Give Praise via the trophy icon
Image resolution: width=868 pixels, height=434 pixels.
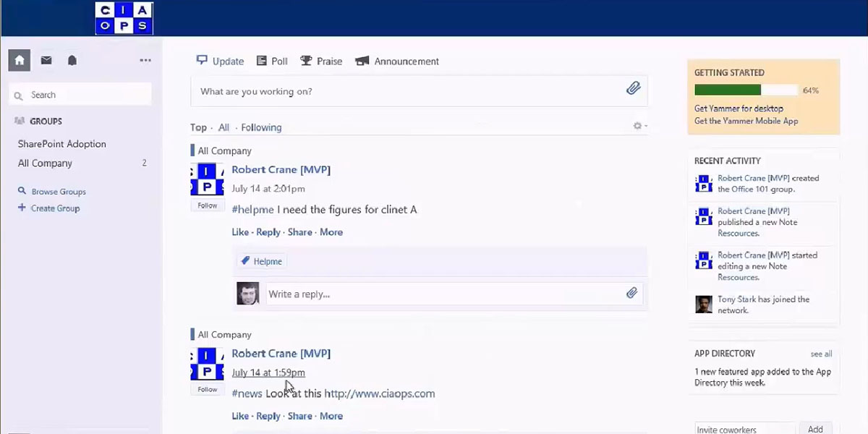[307, 61]
